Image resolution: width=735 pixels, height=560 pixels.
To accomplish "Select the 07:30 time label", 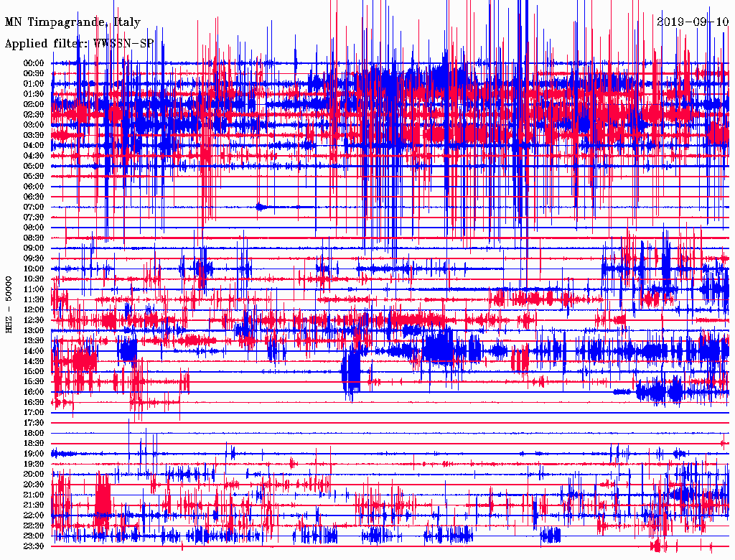I will (x=34, y=217).
